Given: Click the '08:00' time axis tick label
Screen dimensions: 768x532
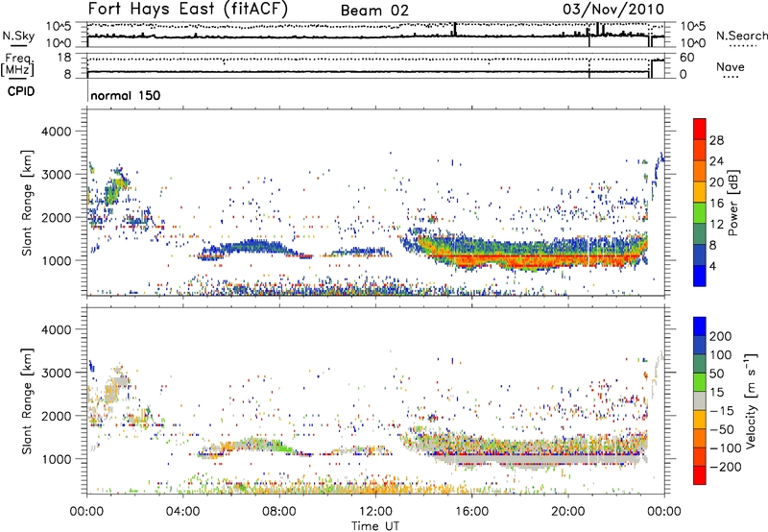Looking at the screenshot, I should [x=278, y=512].
